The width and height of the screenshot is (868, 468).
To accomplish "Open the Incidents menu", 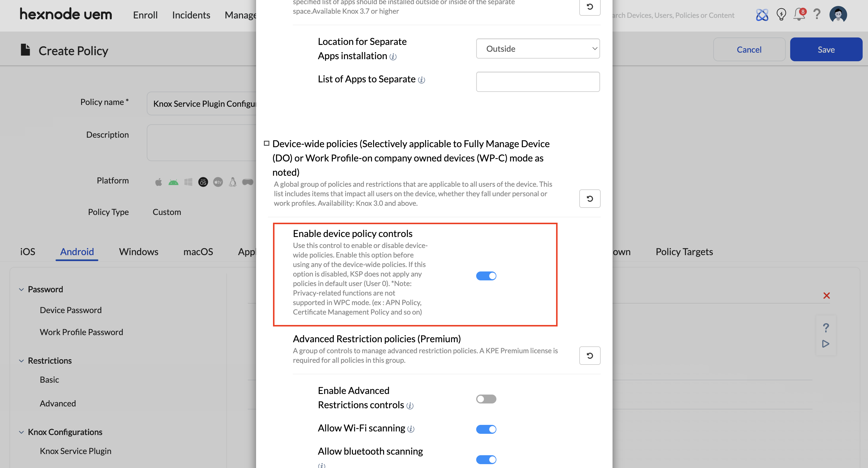I will 191,15.
